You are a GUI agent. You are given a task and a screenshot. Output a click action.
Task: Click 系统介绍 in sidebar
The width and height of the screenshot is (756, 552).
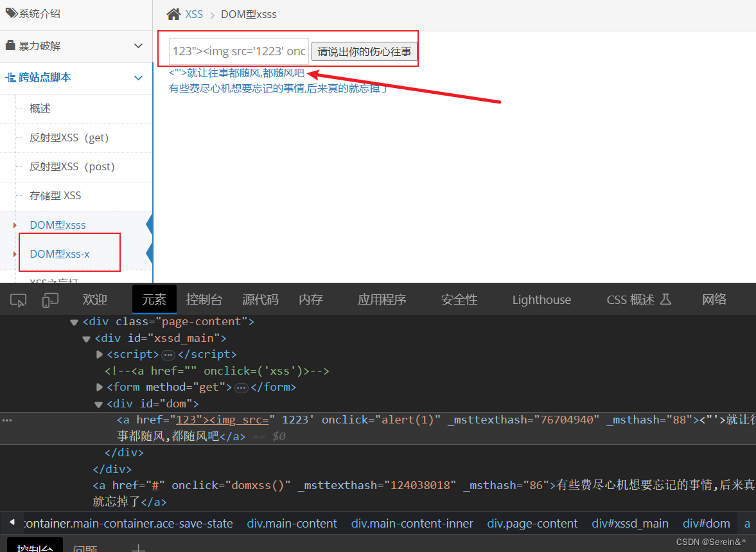pyautogui.click(x=40, y=13)
